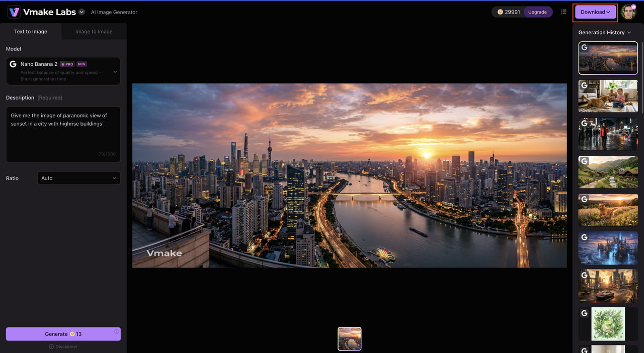Select the sports car city street history thumbnail
The width and height of the screenshot is (644, 353).
[608, 286]
